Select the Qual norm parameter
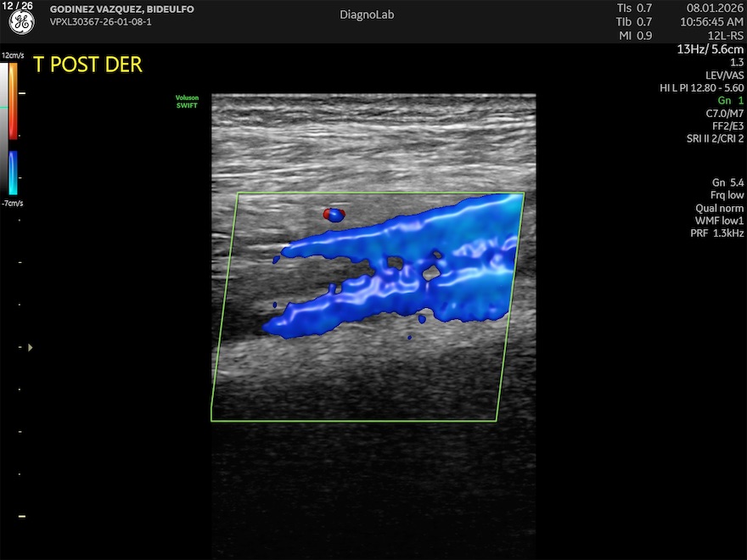The image size is (747, 560). [x=719, y=208]
